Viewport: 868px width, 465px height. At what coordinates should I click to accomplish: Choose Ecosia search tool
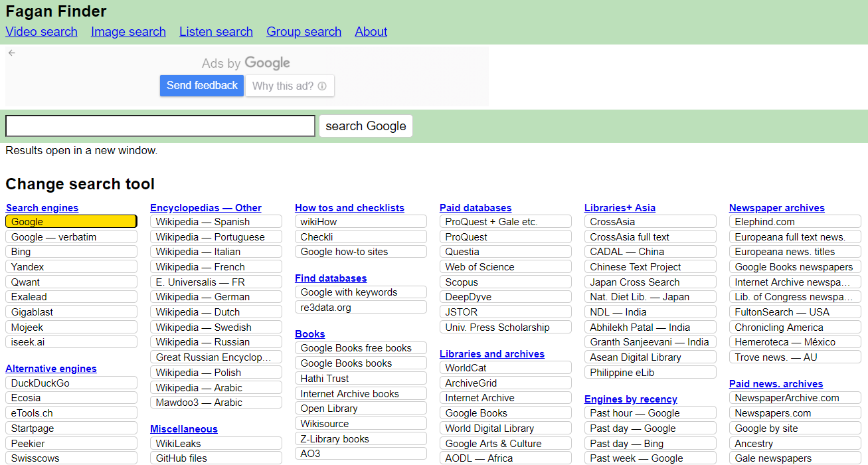(x=71, y=398)
